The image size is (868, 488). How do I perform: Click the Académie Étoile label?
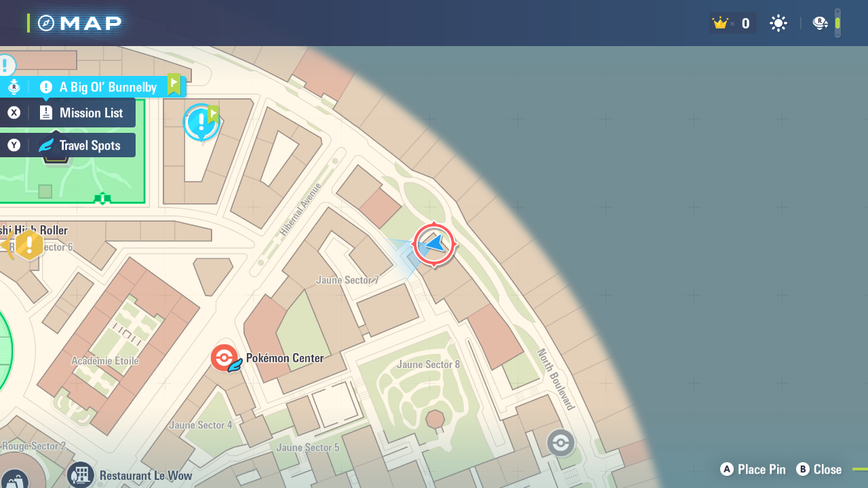pyautogui.click(x=105, y=361)
